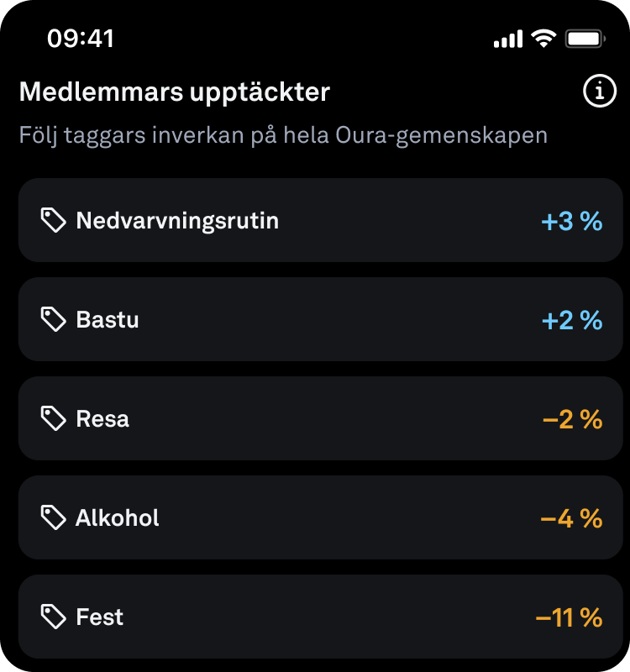Tap the battery status icon
This screenshot has height=672, width=630.
[x=585, y=39]
